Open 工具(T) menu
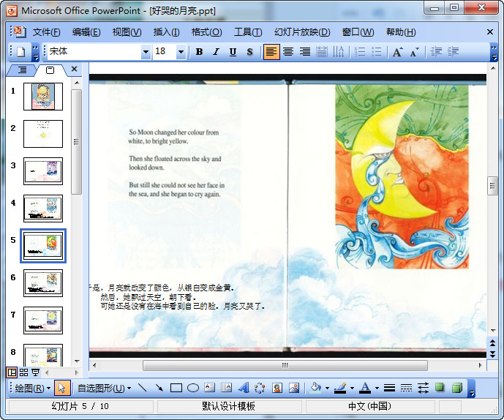 (x=248, y=32)
